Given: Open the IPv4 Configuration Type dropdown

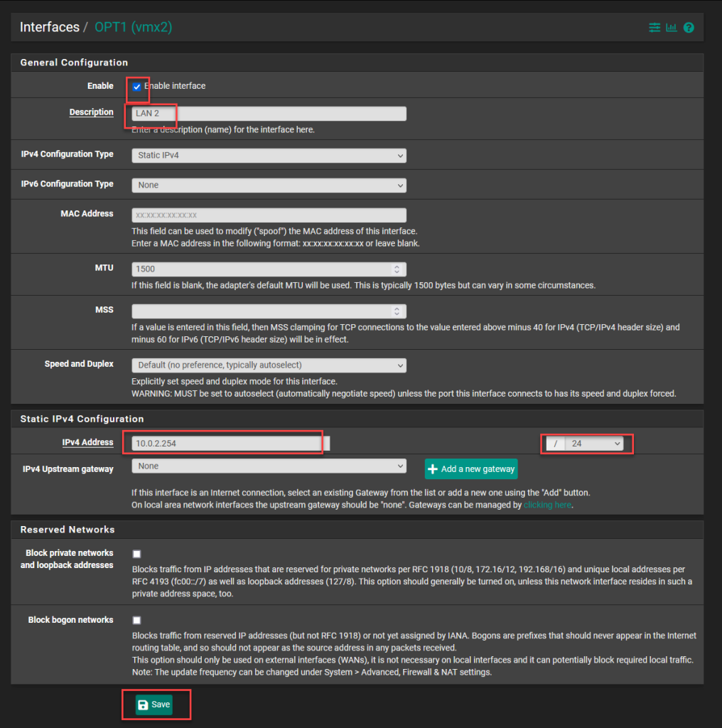Looking at the screenshot, I should pos(269,155).
